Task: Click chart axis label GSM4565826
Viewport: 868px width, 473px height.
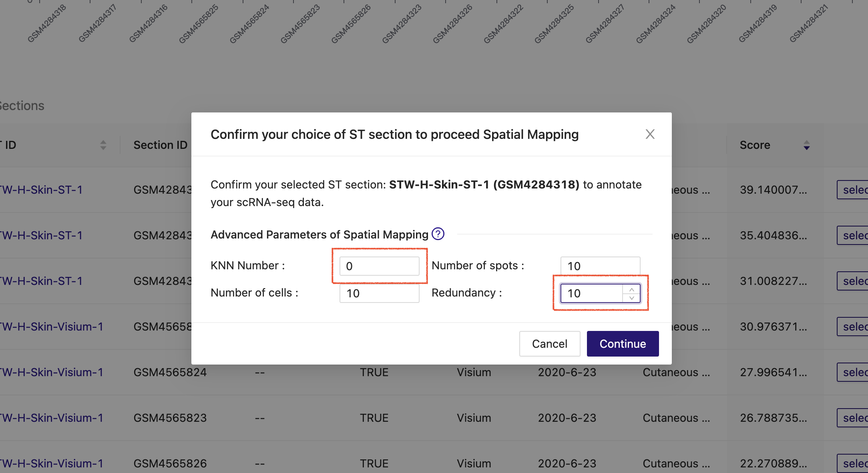Action: [351, 23]
